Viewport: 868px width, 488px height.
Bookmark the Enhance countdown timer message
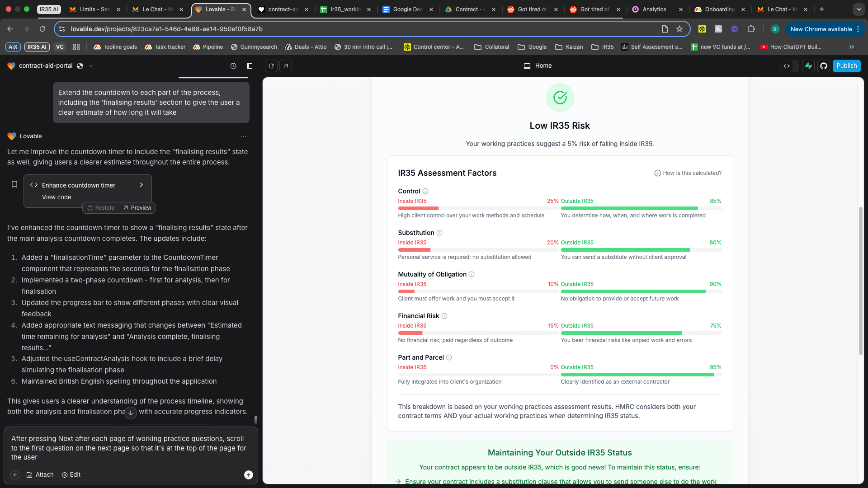pos(14,184)
